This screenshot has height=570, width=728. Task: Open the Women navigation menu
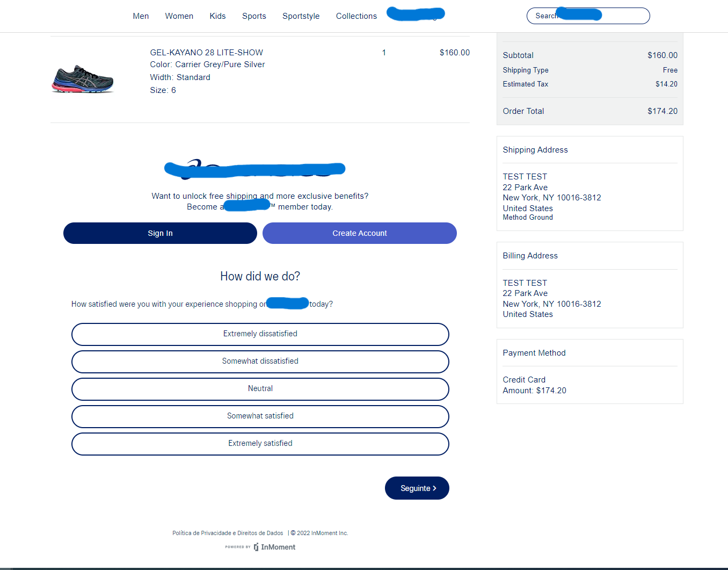[x=179, y=16]
